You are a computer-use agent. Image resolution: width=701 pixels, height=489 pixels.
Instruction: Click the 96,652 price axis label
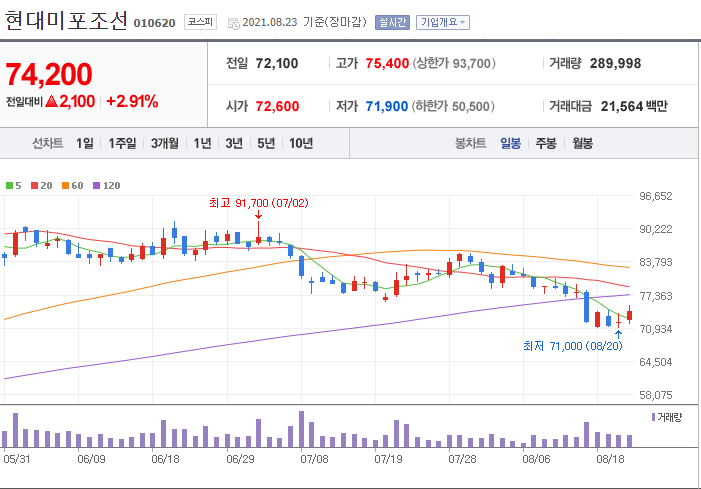(656, 196)
